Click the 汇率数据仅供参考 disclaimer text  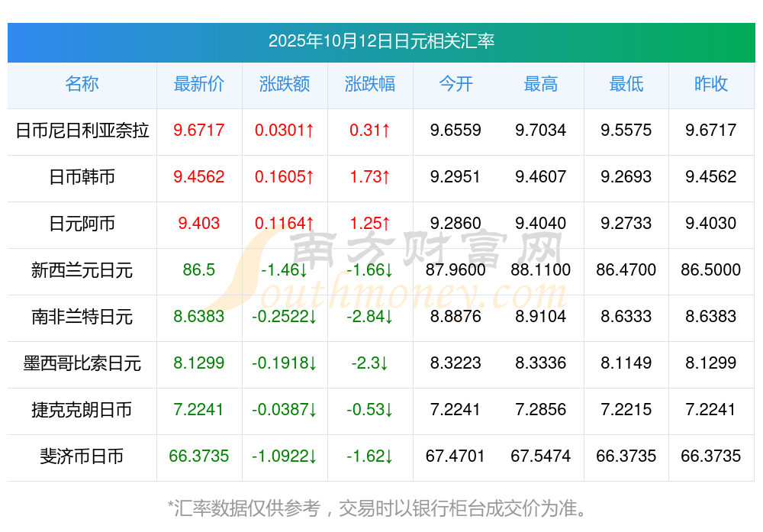pyautogui.click(x=378, y=508)
